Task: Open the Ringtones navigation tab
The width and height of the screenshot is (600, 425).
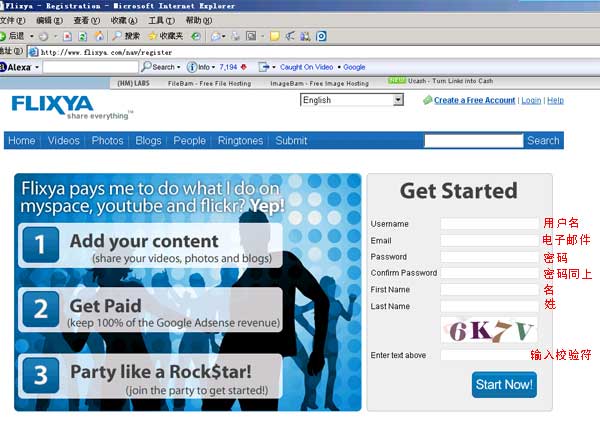Action: click(240, 141)
